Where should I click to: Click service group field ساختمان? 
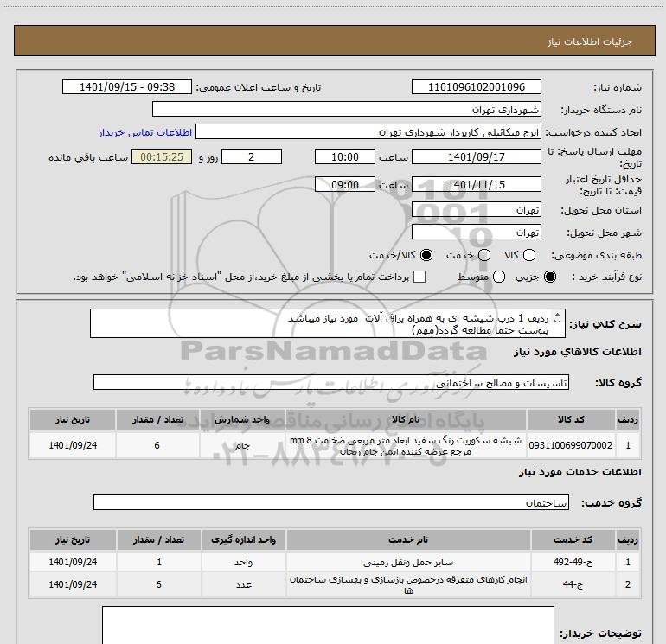tap(331, 502)
